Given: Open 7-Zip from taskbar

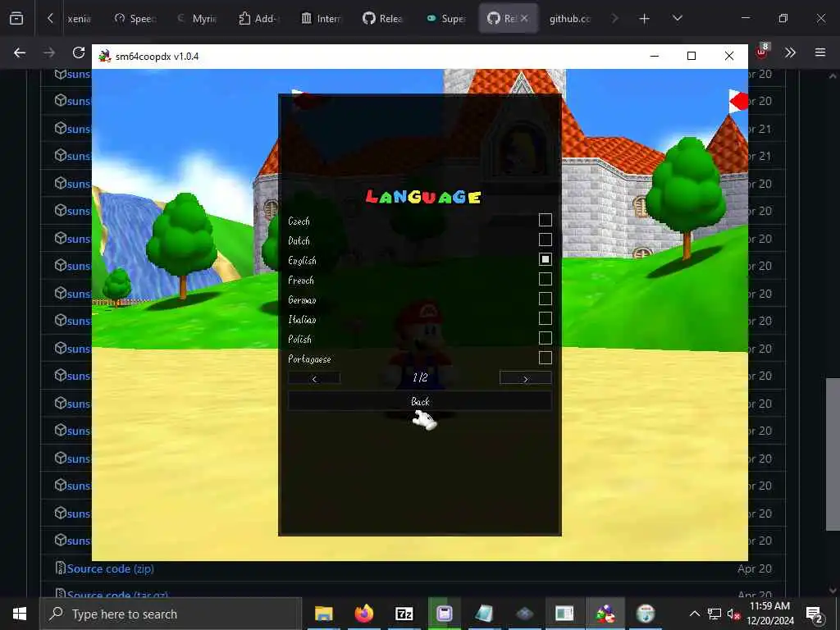Looking at the screenshot, I should pyautogui.click(x=404, y=614).
